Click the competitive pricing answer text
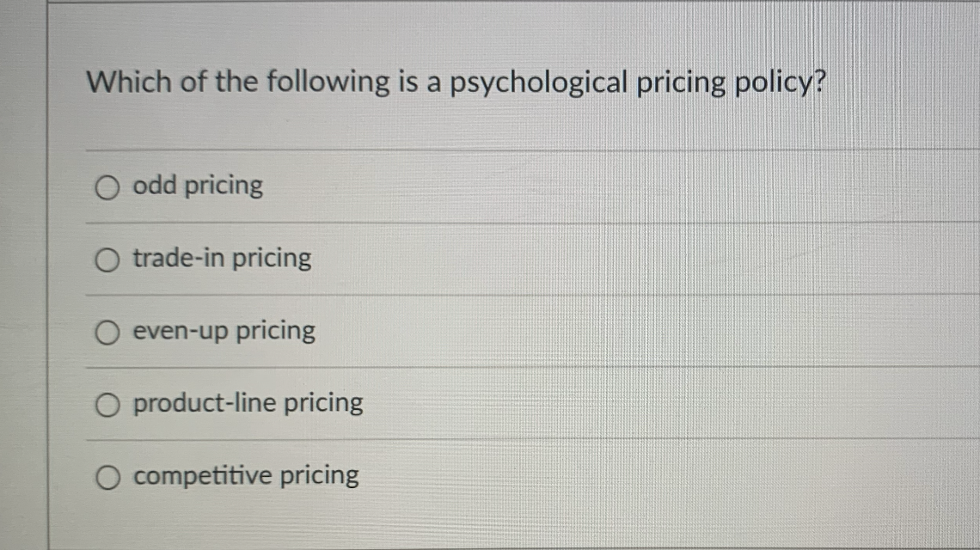 245,475
